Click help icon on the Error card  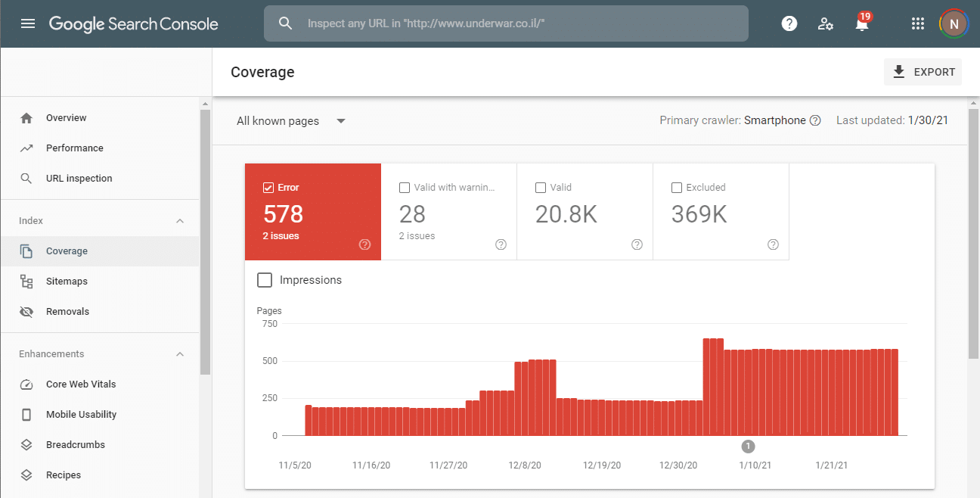pyautogui.click(x=365, y=244)
